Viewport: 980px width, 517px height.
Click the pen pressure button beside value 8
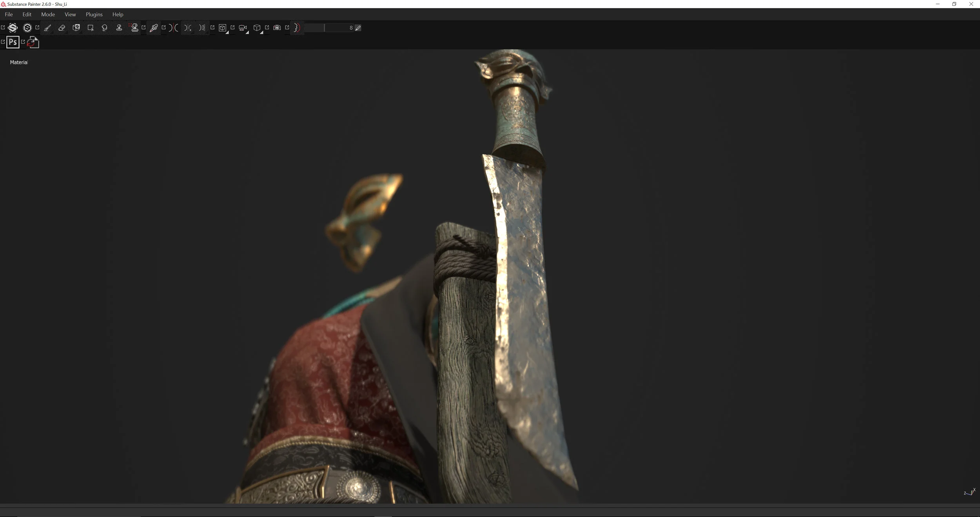pyautogui.click(x=358, y=28)
